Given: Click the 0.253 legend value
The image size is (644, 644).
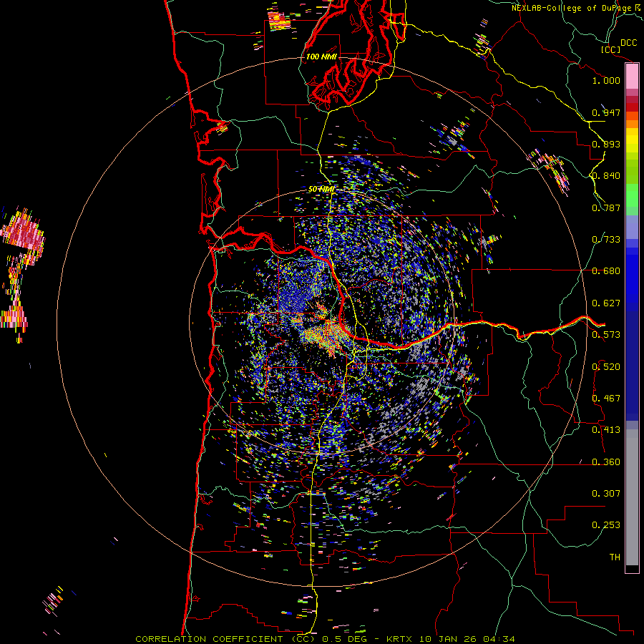Looking at the screenshot, I should [x=606, y=525].
